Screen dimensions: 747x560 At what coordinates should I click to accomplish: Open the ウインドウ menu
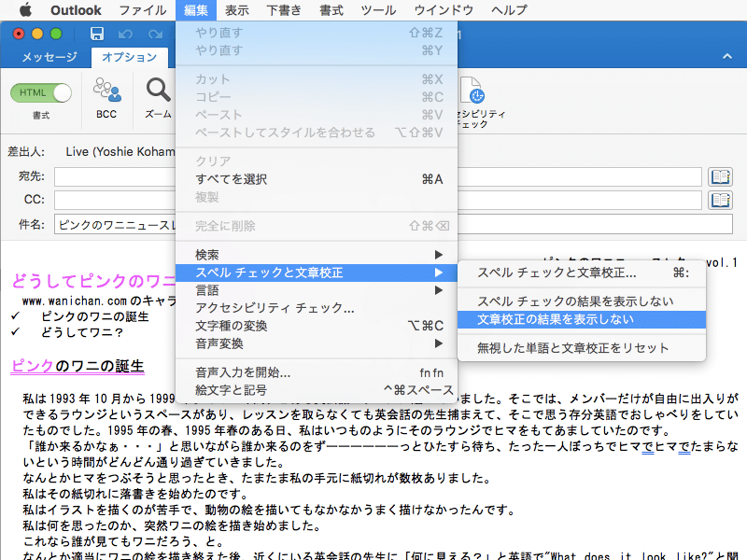coord(444,10)
